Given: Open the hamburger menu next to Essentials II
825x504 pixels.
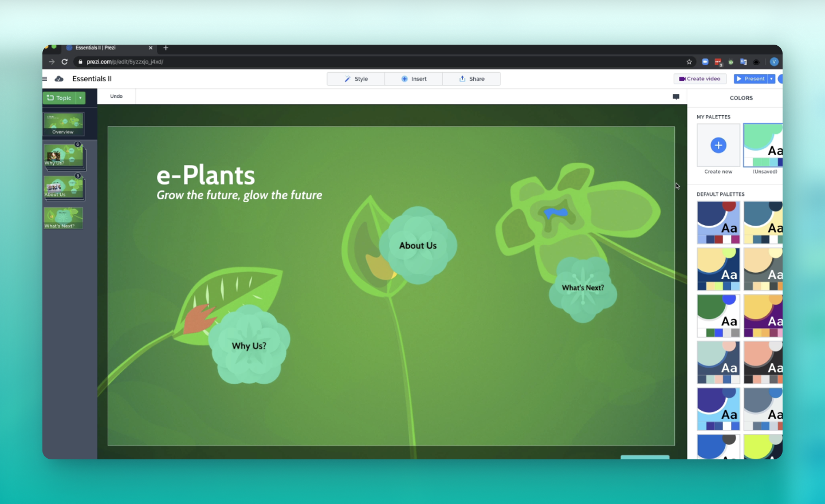Looking at the screenshot, I should (x=44, y=78).
